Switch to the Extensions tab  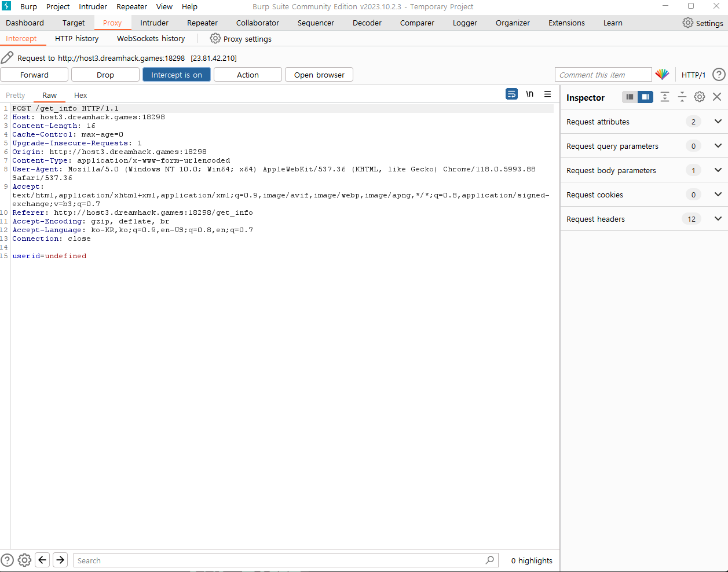tap(566, 23)
